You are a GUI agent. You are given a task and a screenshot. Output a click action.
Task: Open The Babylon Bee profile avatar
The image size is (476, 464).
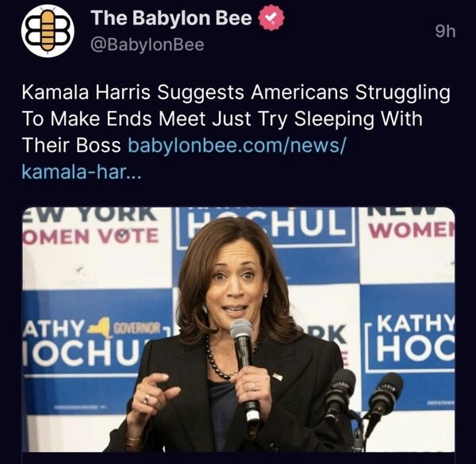[x=48, y=31]
